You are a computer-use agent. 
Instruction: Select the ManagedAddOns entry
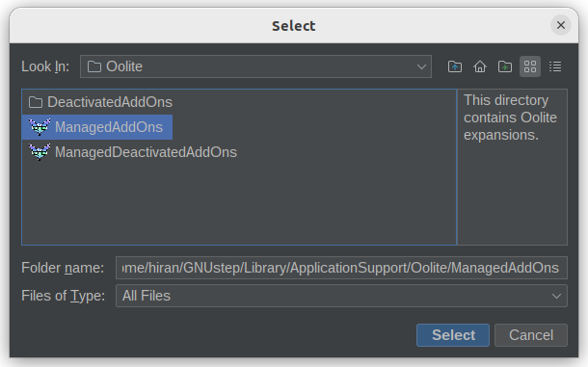point(97,127)
